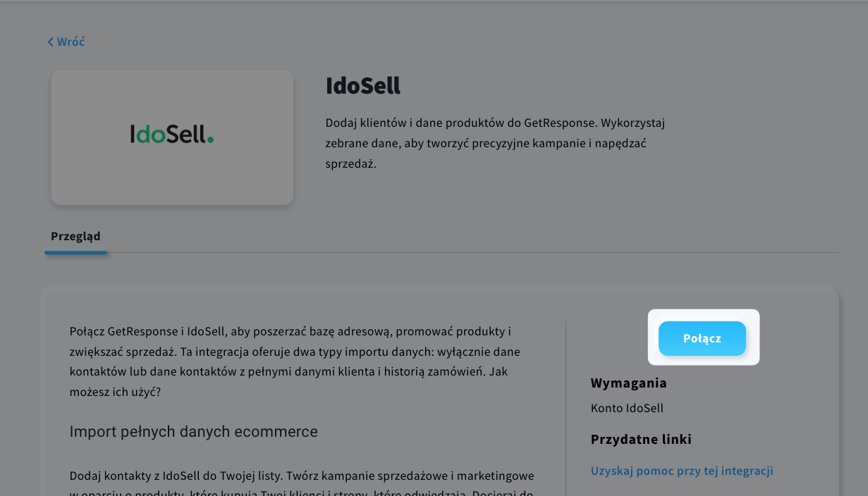Click the IdoSell logo wordmark
Screen dimensions: 868x496
coord(172,134)
